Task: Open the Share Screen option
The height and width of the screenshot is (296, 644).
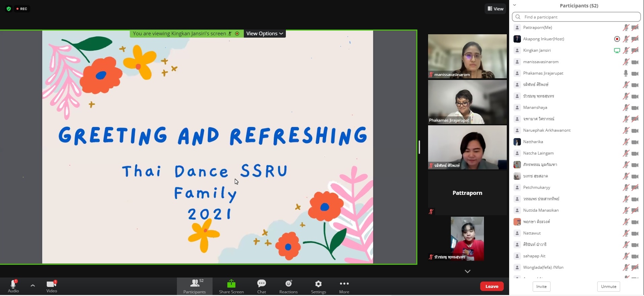Action: 231,286
